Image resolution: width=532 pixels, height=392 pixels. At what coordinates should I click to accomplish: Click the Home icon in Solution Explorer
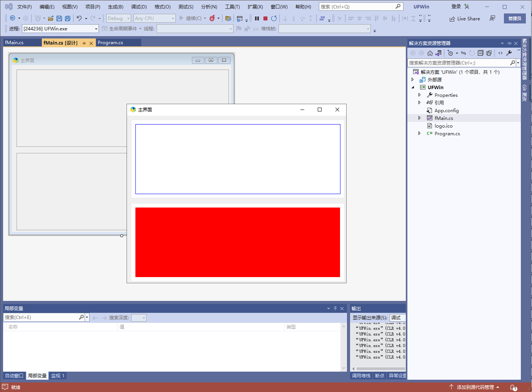click(430, 53)
